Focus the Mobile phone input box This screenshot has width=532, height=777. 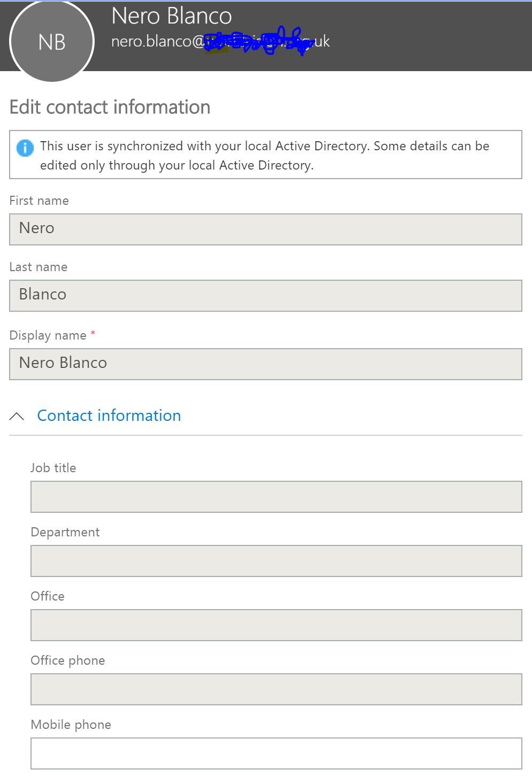(276, 753)
